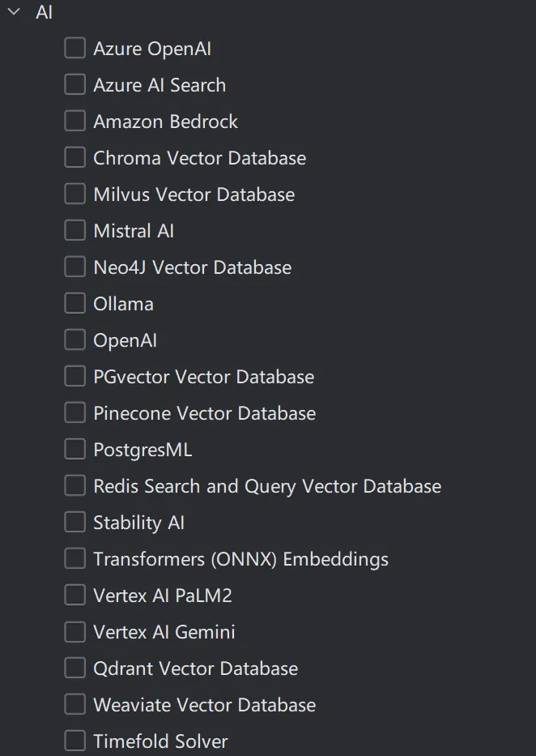Select Qdrant Vector Database checkbox
Image resolution: width=536 pixels, height=756 pixels.
click(x=74, y=668)
